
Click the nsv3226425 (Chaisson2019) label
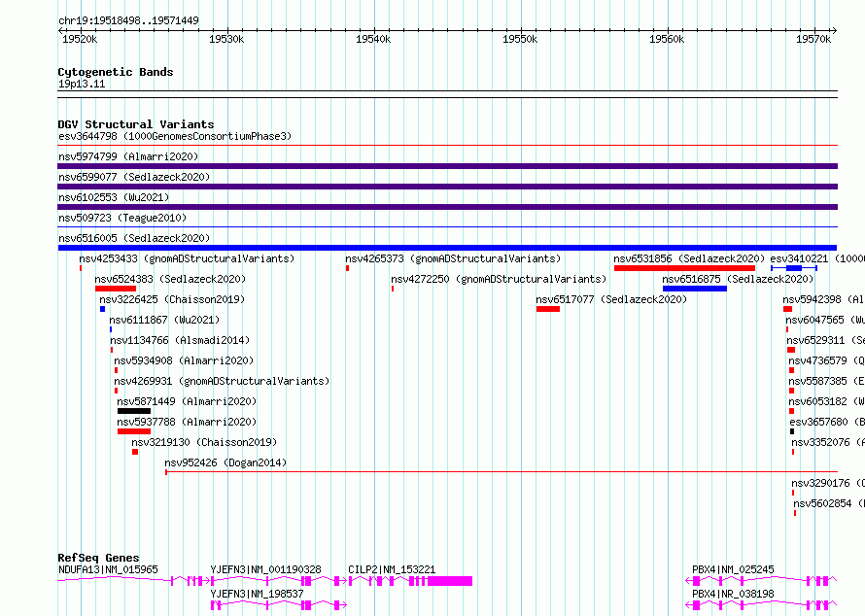click(x=172, y=299)
